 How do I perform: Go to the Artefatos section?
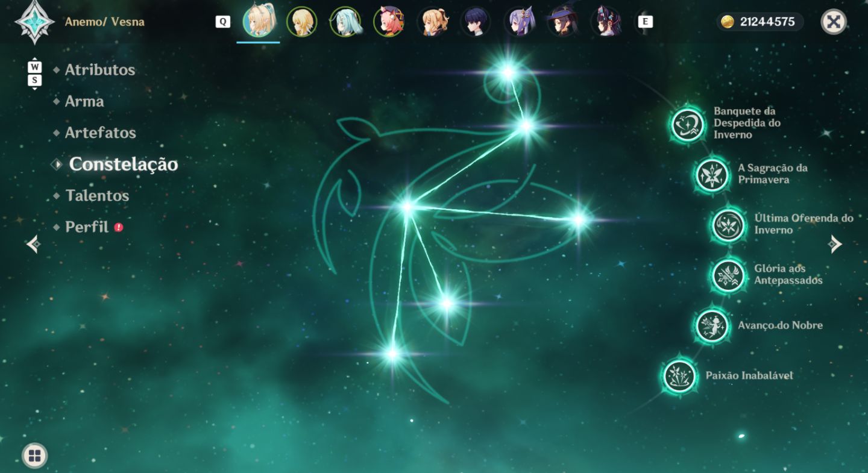click(x=100, y=133)
